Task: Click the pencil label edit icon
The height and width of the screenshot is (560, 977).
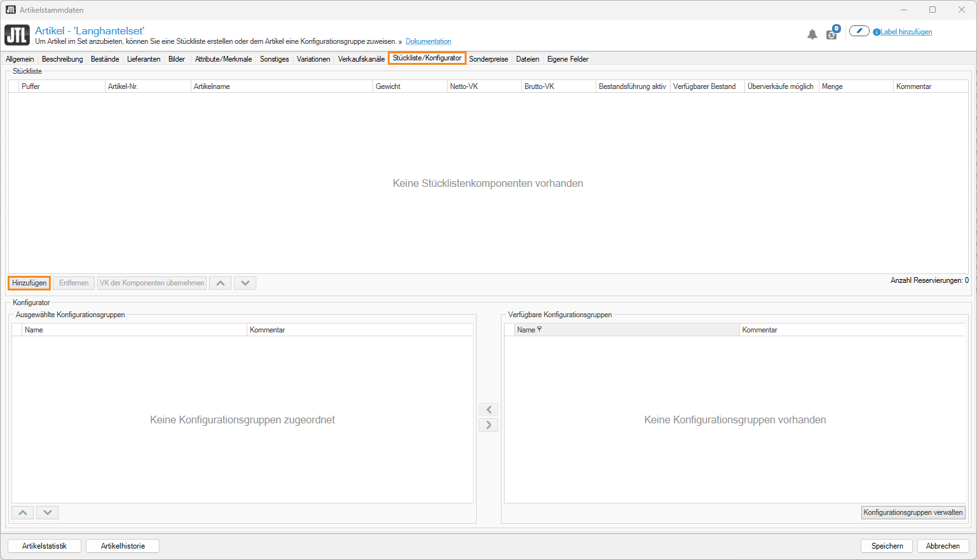Action: tap(859, 31)
